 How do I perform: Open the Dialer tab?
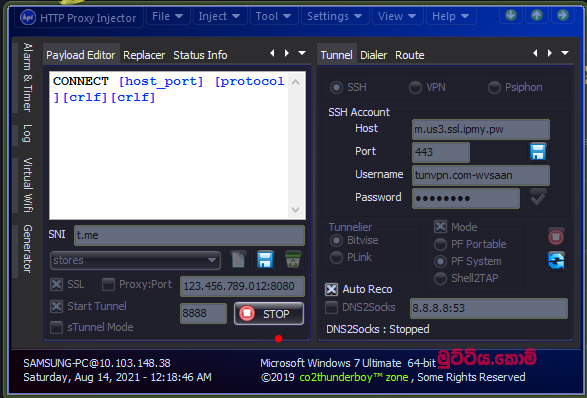[x=373, y=55]
